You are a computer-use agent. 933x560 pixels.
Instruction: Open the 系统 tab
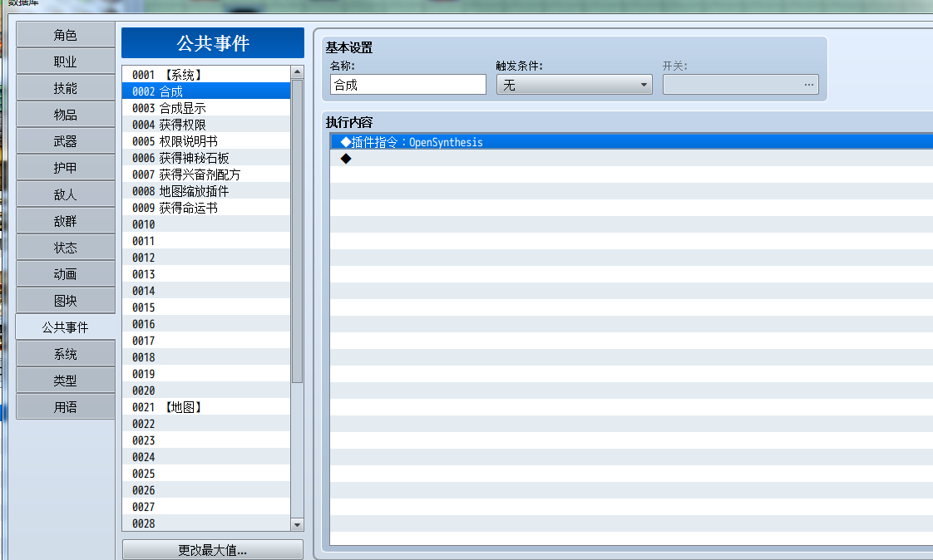click(x=66, y=354)
